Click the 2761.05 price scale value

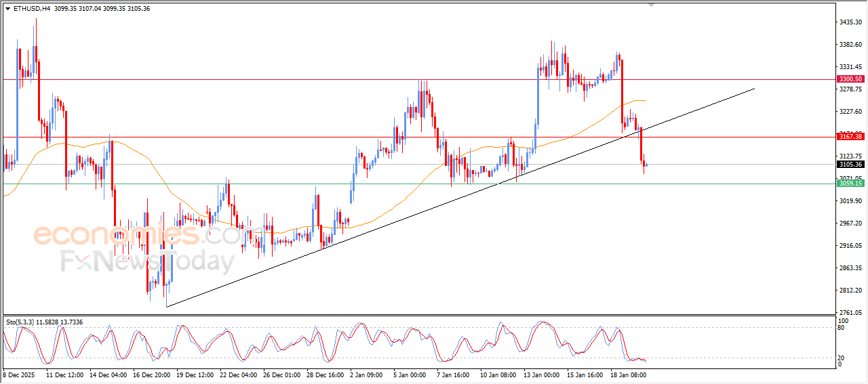850,313
